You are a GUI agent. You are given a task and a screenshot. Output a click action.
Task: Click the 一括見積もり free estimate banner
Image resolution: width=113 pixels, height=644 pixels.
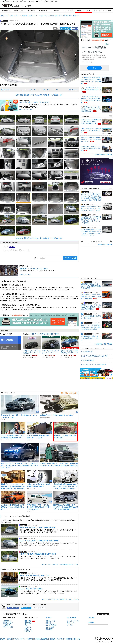point(96,374)
